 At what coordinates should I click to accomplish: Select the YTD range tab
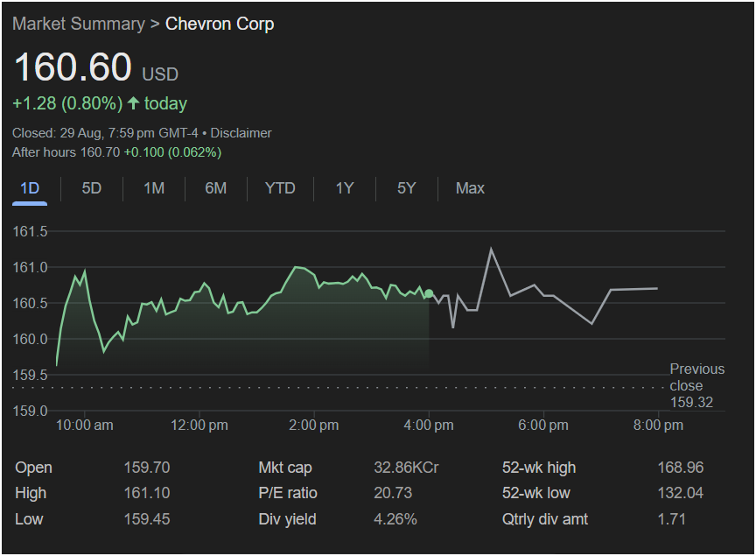280,188
